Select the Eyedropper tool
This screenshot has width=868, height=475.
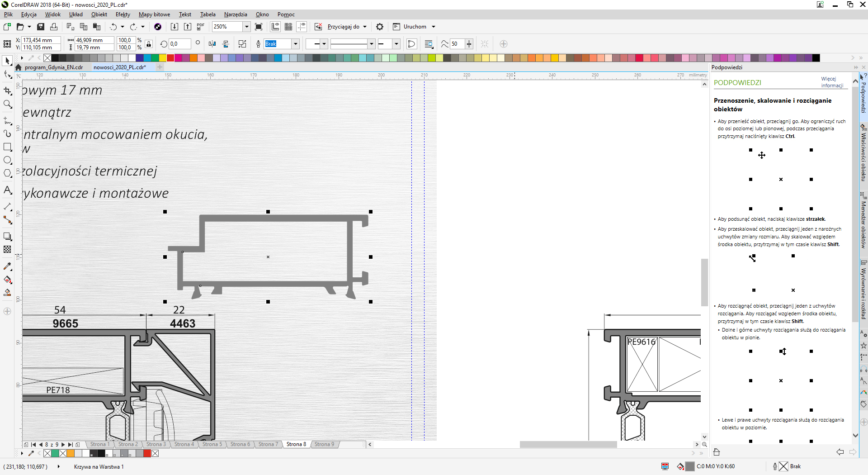7,266
